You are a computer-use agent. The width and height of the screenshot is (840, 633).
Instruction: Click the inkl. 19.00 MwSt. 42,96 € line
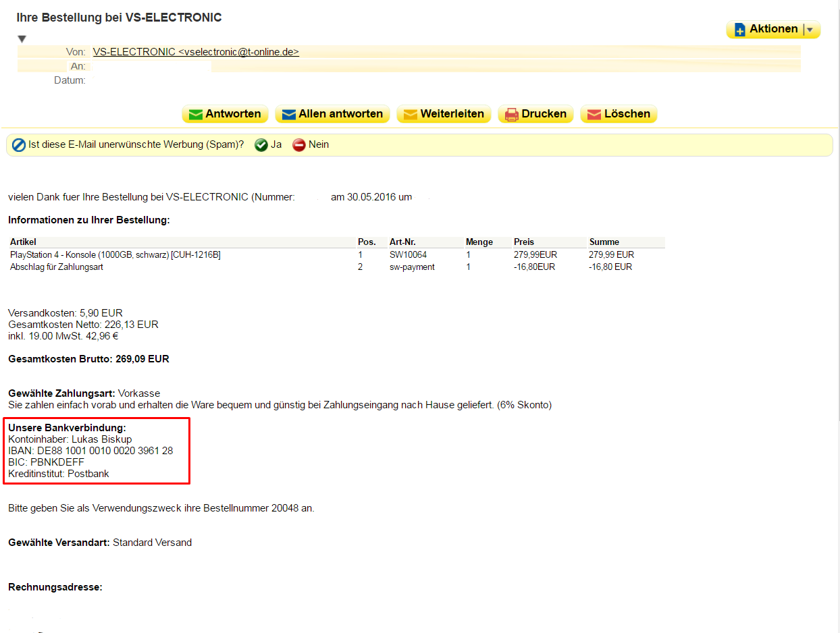[x=63, y=336]
